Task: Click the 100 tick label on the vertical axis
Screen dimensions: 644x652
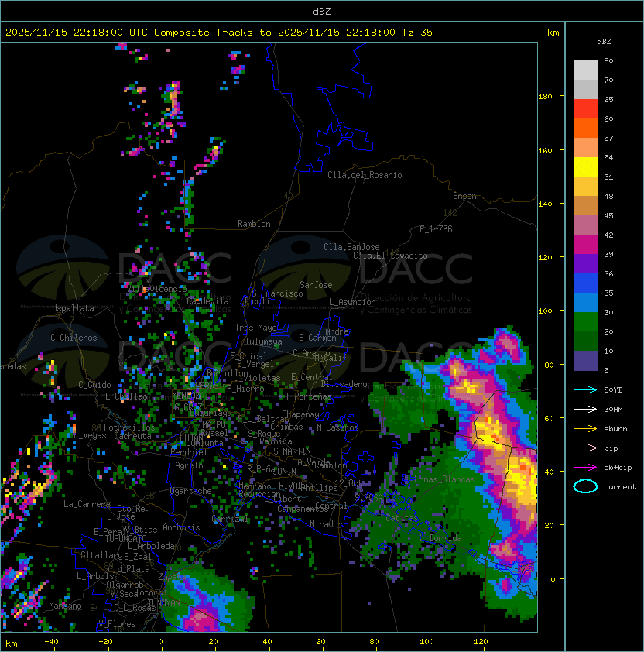Action: point(545,311)
